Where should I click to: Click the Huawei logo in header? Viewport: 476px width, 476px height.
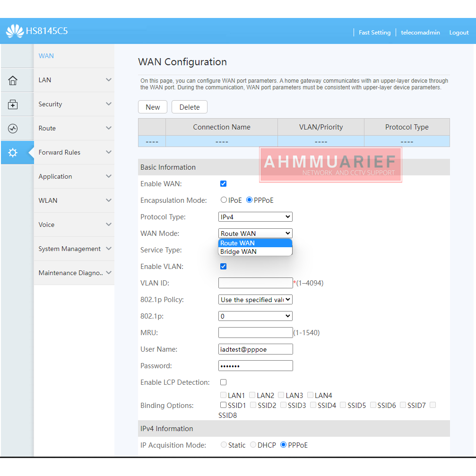point(15,31)
